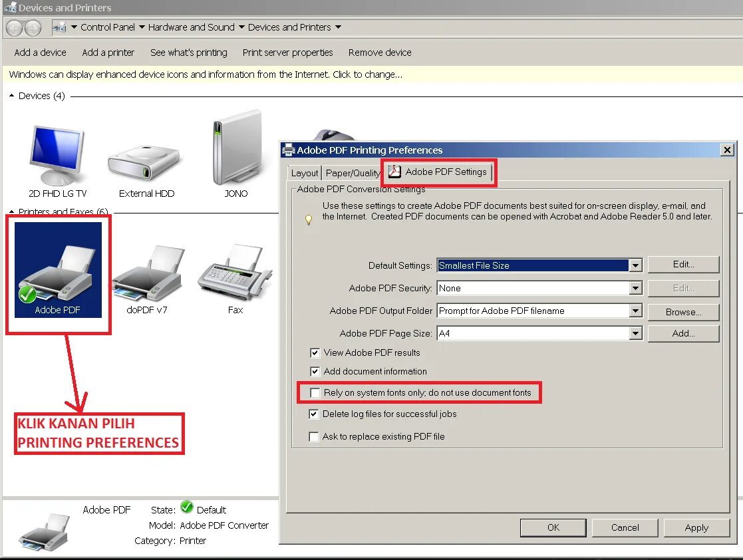This screenshot has height=560, width=743.
Task: Open the Default Settings dropdown
Action: point(636,265)
